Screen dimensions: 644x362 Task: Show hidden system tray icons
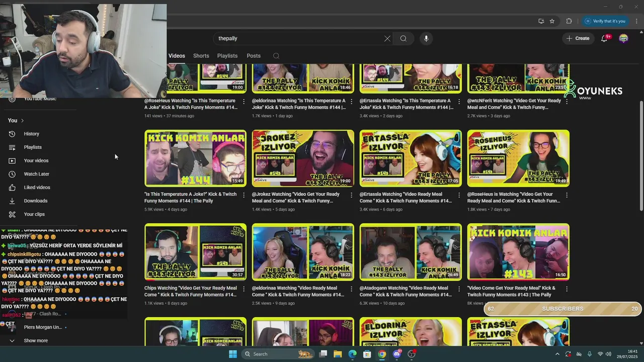pos(557,354)
